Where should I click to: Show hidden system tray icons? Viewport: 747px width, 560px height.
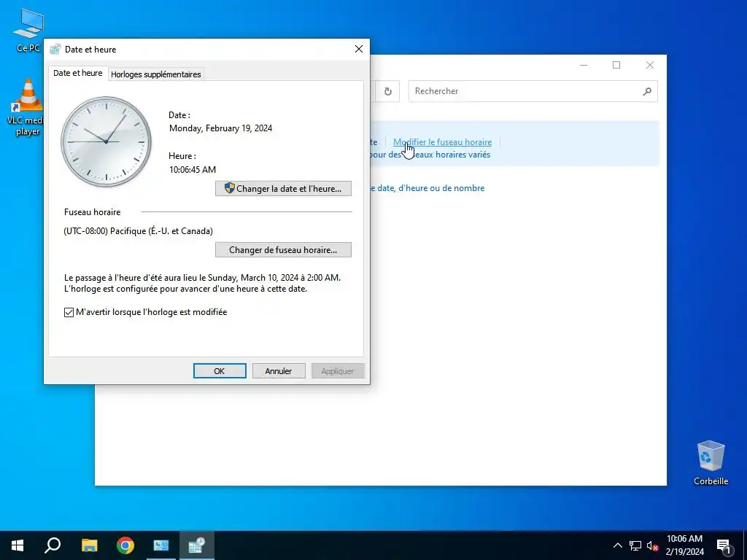click(617, 545)
